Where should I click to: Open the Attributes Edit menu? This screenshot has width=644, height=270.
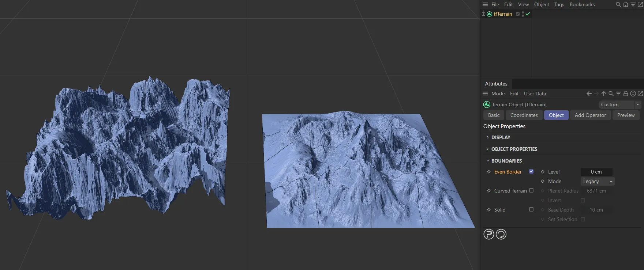[x=514, y=94]
